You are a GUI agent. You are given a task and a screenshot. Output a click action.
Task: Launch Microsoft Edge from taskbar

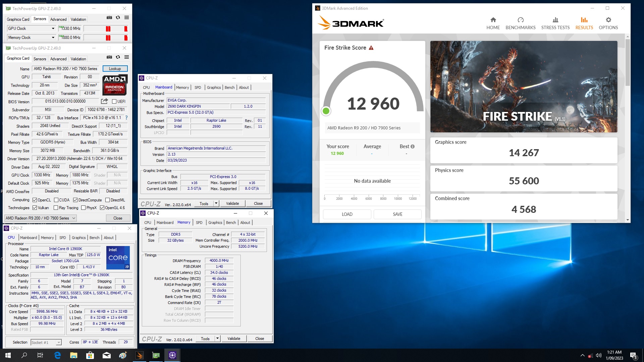pos(57,355)
